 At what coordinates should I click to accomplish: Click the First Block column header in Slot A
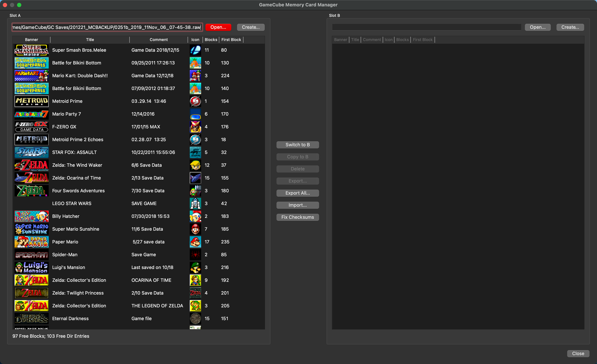coord(231,40)
